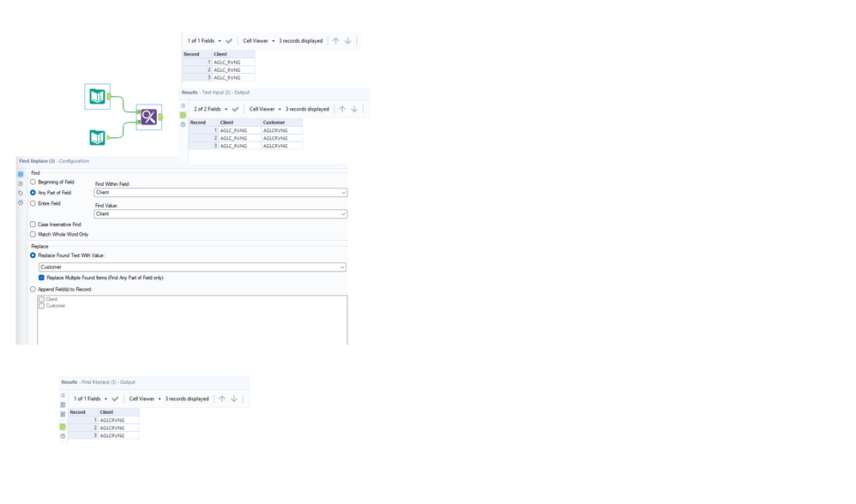Click up arrow in Text Input (2) results toolbar

pos(342,109)
